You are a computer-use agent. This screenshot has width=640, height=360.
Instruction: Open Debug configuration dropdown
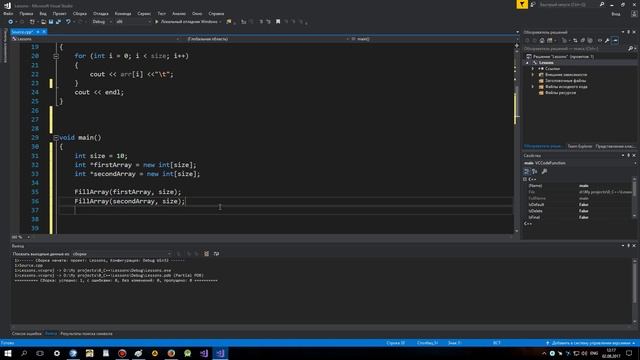click(x=102, y=22)
